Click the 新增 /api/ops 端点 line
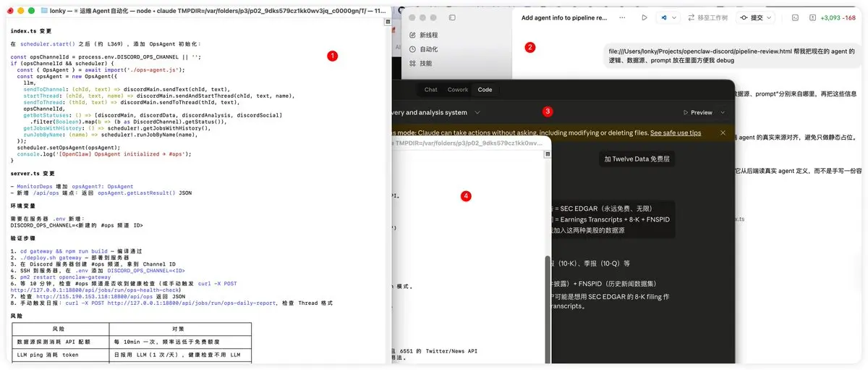This screenshot has height=370, width=868. pos(101,193)
